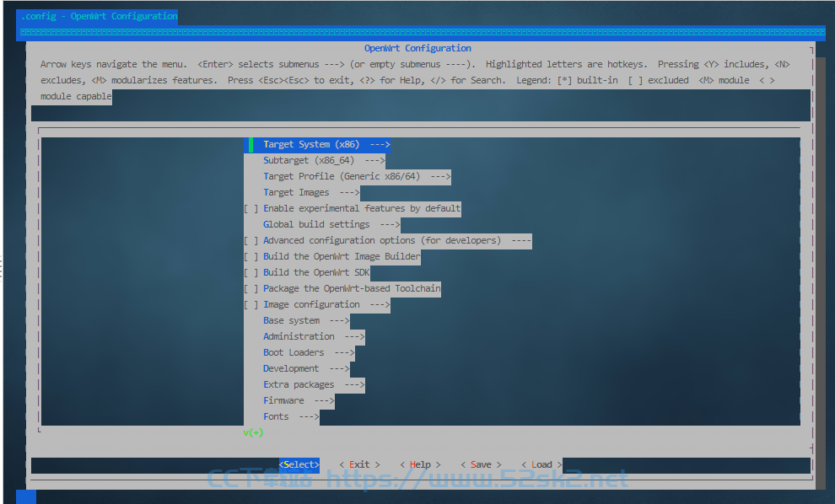
Task: Click the 'module capable' legend text
Action: click(x=76, y=96)
